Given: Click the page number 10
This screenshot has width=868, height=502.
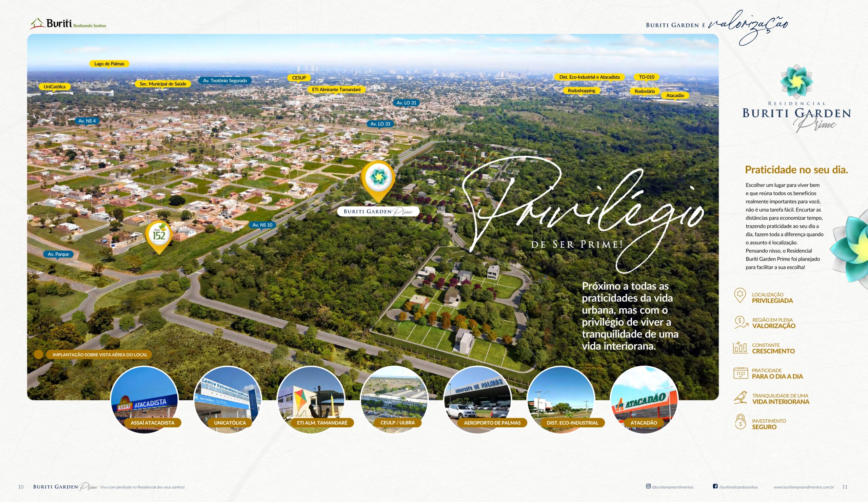Looking at the screenshot, I should pyautogui.click(x=21, y=487).
